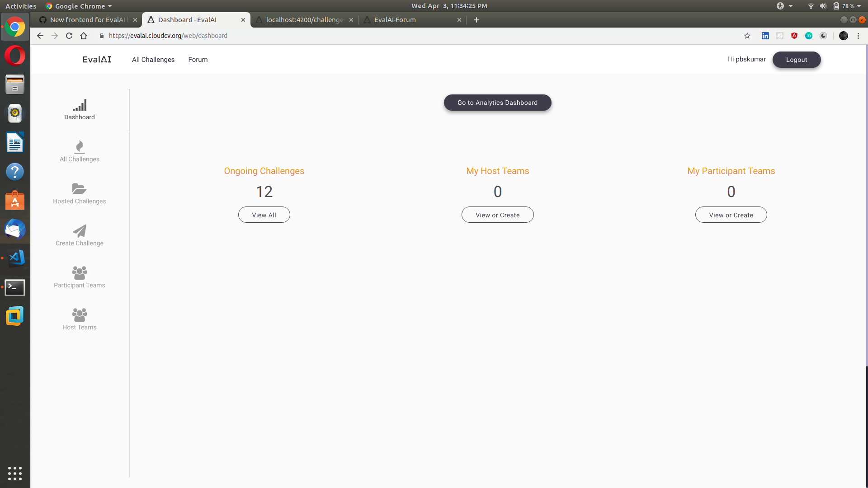Launch Chrome from the Ubuntu dock
The height and width of the screenshot is (488, 868).
pos(15,27)
